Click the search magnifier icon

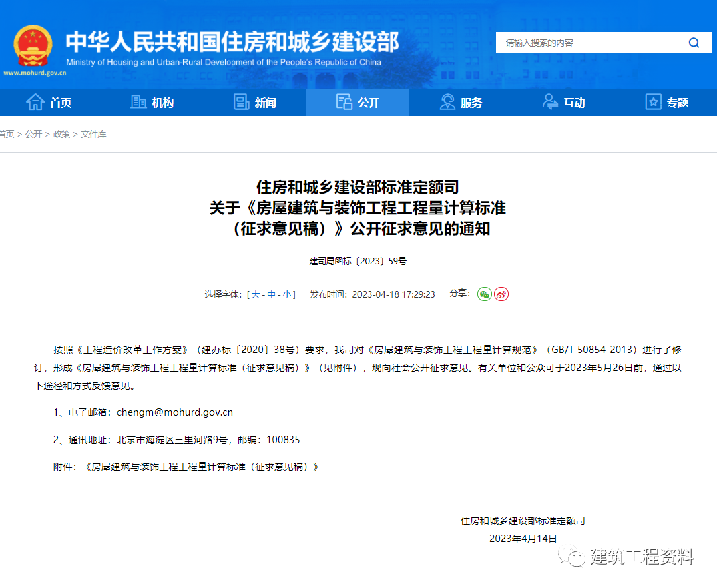tap(694, 43)
